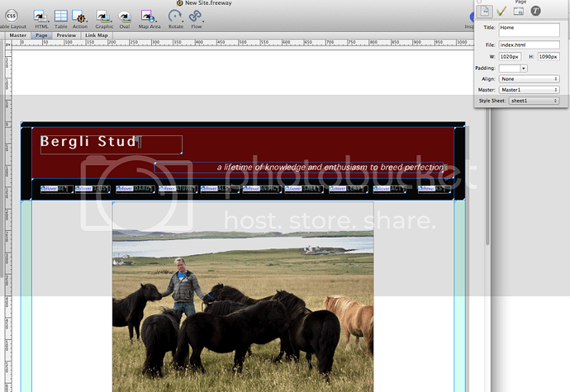This screenshot has width=570, height=392.
Task: Switch to the Master view tab
Action: point(18,35)
